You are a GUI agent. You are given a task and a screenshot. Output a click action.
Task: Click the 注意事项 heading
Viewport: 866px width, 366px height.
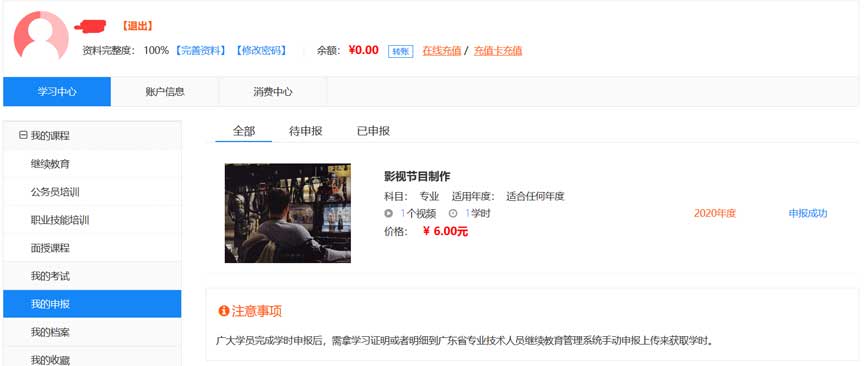(x=257, y=311)
